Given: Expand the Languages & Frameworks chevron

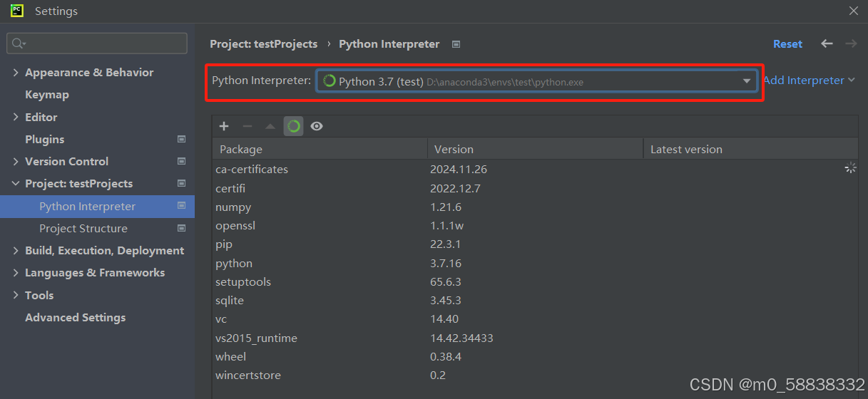Looking at the screenshot, I should [16, 272].
